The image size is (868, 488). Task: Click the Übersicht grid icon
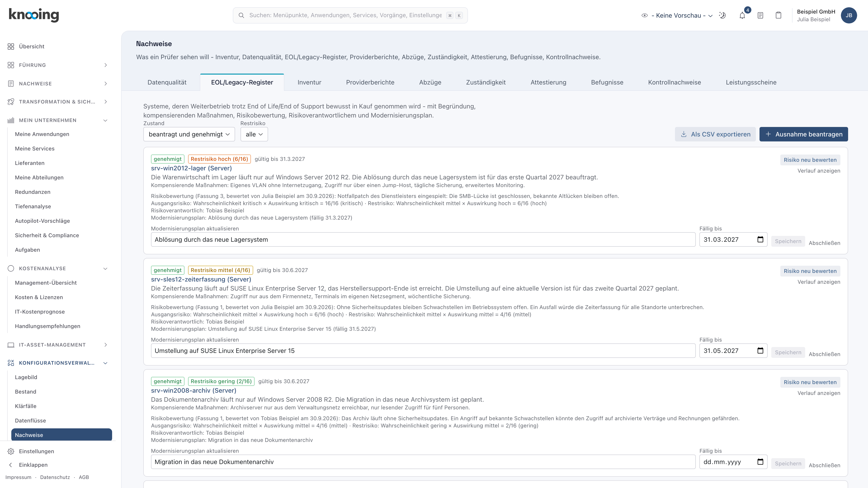tap(11, 47)
